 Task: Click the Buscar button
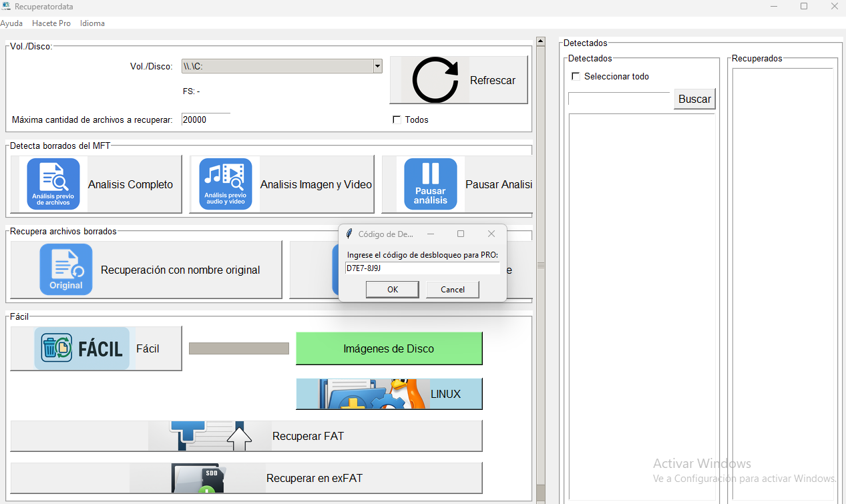pos(694,99)
